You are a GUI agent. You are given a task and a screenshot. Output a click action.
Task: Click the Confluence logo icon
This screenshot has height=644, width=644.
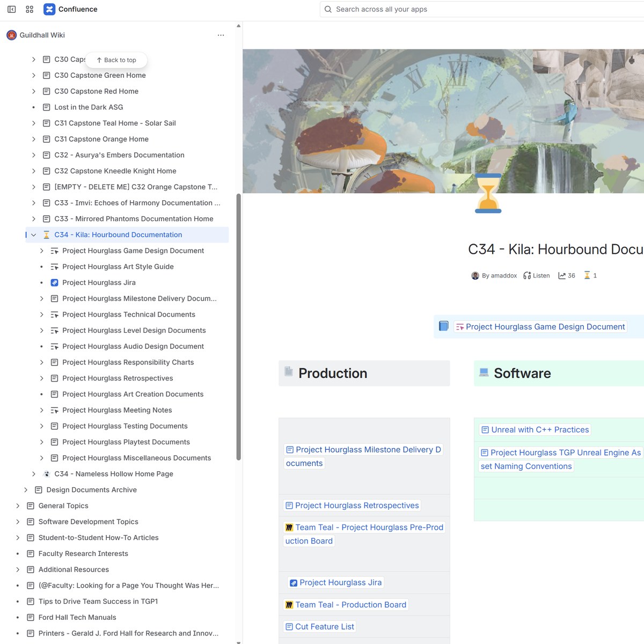pyautogui.click(x=49, y=9)
